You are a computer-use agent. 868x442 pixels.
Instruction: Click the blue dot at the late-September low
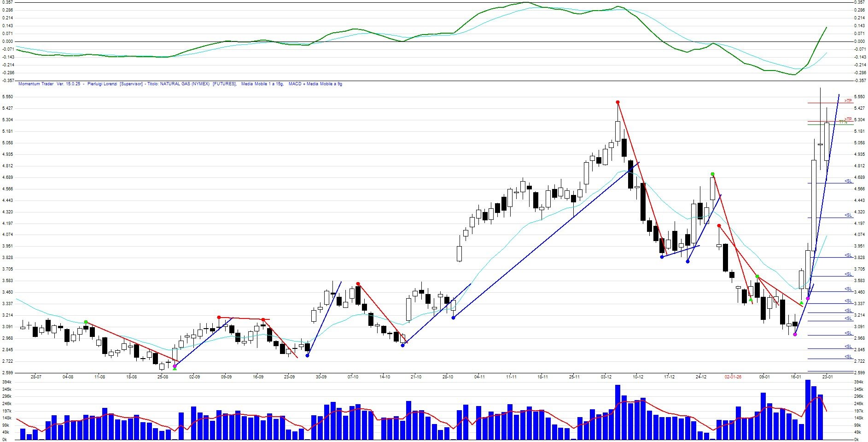coord(307,355)
